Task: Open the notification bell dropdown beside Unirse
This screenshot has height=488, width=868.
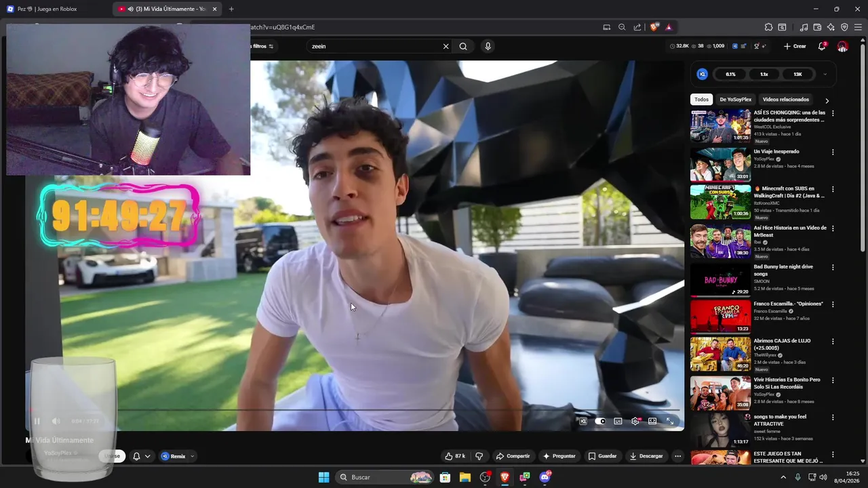Action: (141, 456)
